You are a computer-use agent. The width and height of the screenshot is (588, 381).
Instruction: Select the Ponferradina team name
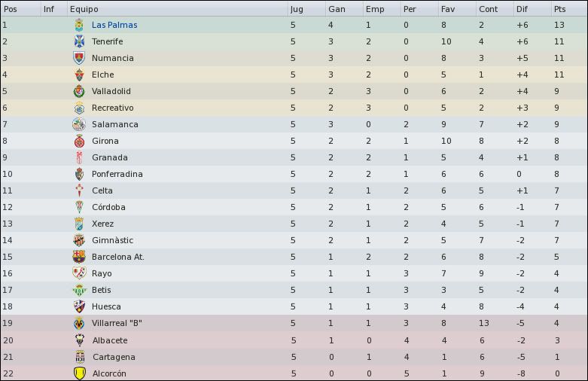[117, 174]
